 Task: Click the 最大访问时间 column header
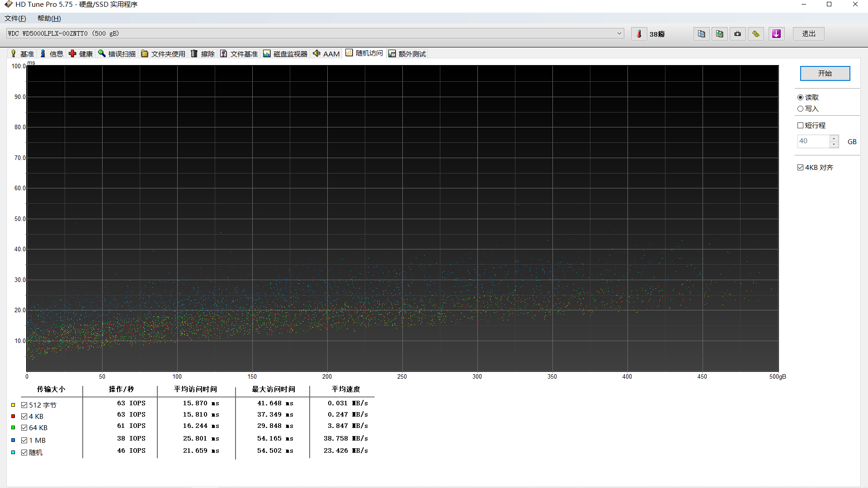[274, 389]
